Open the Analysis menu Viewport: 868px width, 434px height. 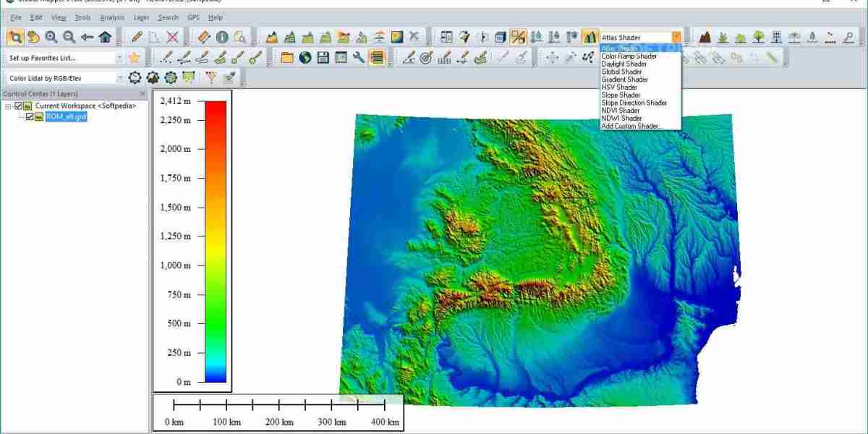112,17
